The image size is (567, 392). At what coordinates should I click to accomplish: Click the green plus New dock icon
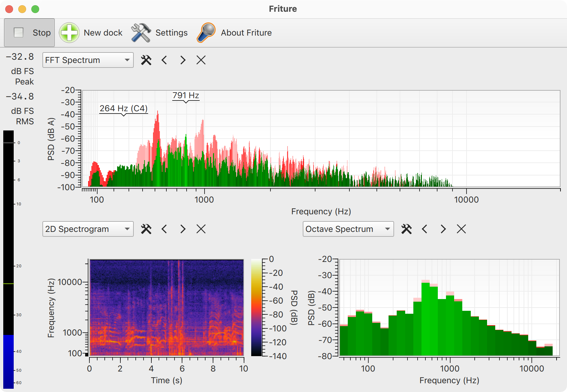[x=69, y=33]
